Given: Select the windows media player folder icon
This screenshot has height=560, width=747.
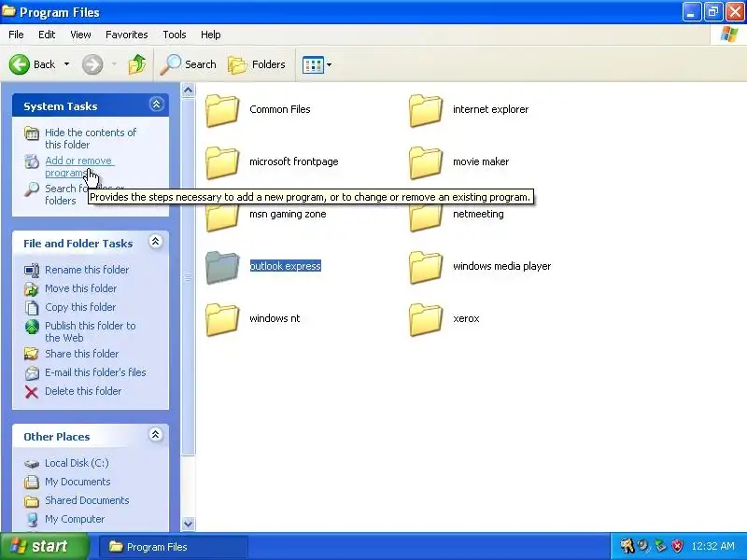Looking at the screenshot, I should pos(426,267).
